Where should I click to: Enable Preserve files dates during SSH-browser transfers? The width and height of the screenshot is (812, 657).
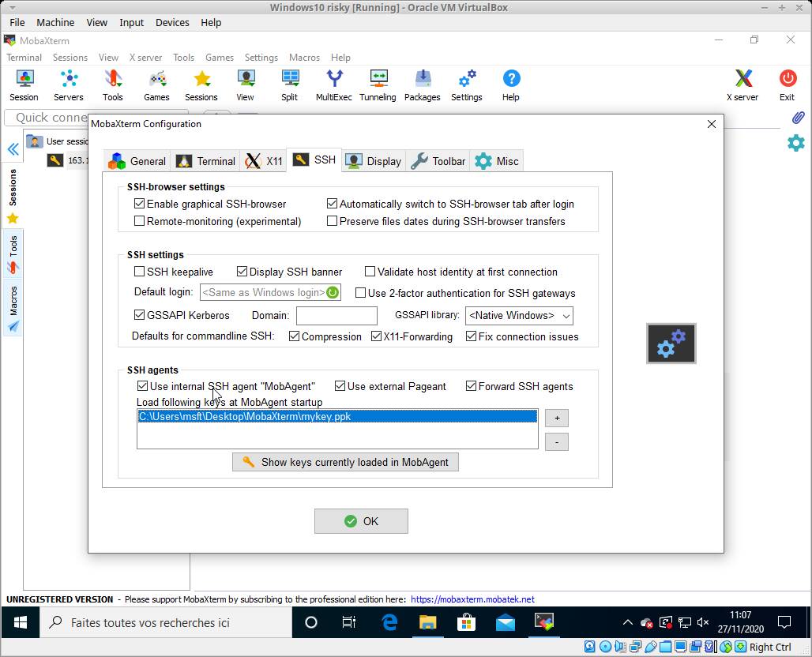click(x=332, y=221)
